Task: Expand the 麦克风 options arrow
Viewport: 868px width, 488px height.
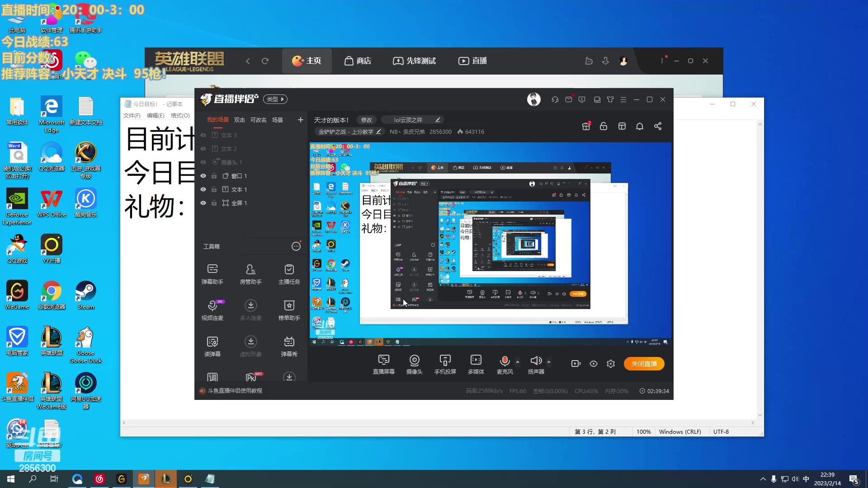Action: click(518, 362)
